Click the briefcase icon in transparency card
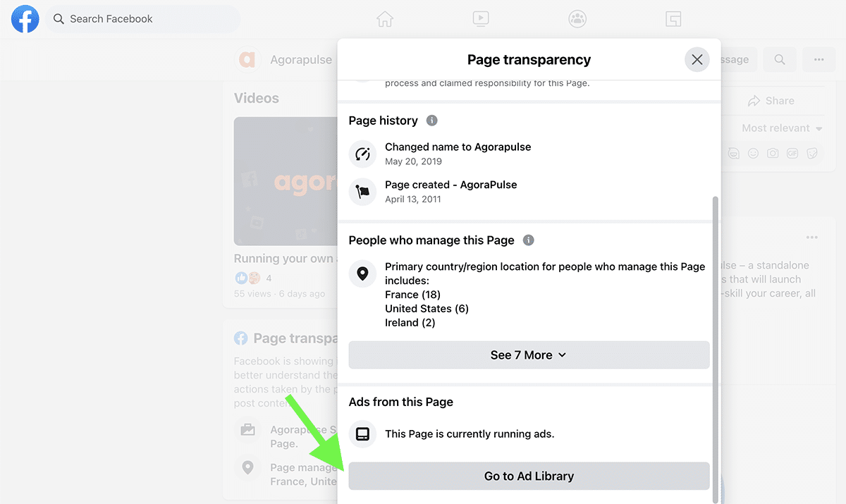The image size is (846, 504). coord(247,429)
